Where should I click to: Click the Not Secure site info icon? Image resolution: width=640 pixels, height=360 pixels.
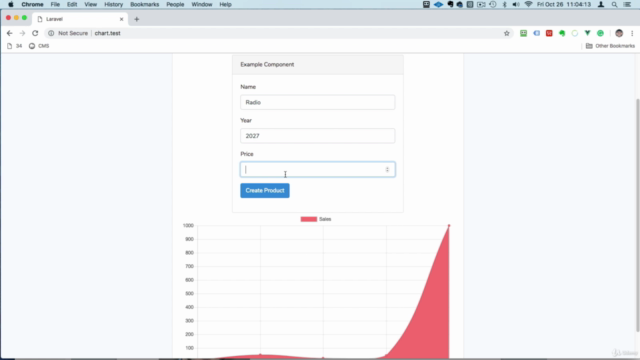(51, 33)
